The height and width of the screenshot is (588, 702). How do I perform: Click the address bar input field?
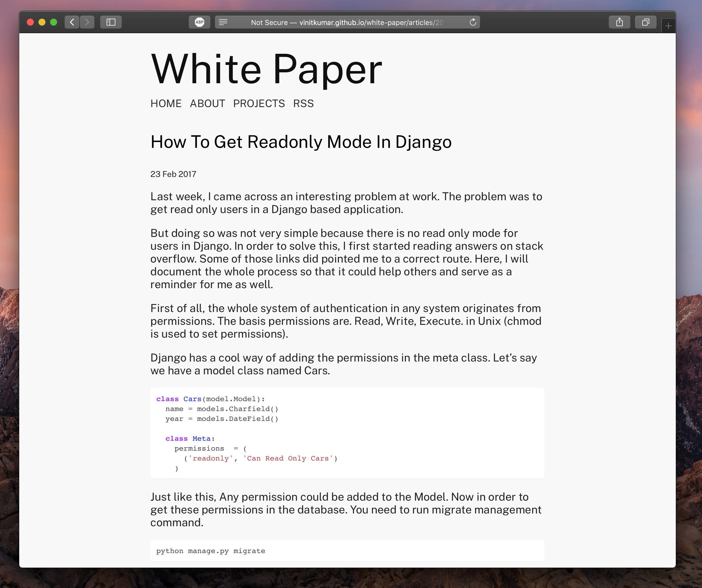347,23
